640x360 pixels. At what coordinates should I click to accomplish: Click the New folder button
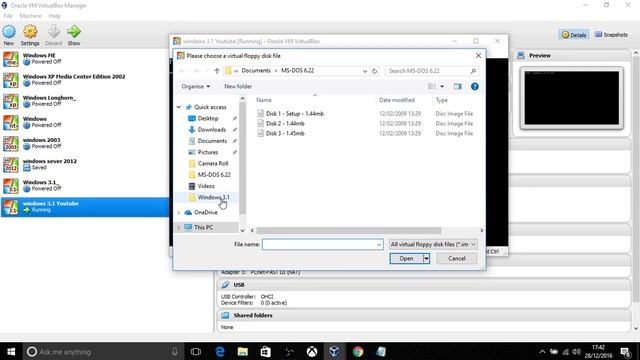(238, 87)
